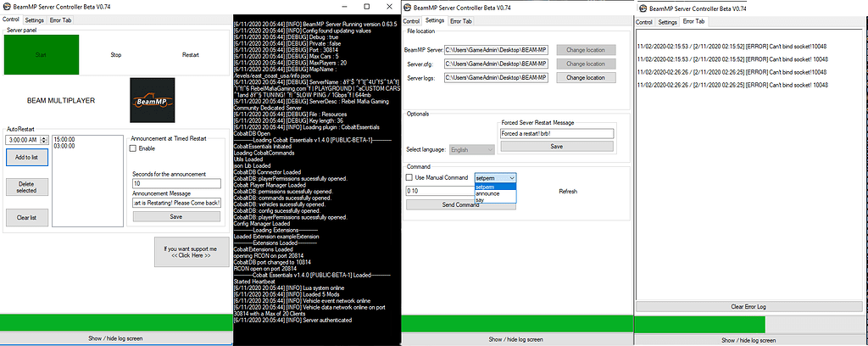Viewport: 868px width, 346px height.
Task: Select 'announce' from the command list
Action: pos(490,193)
